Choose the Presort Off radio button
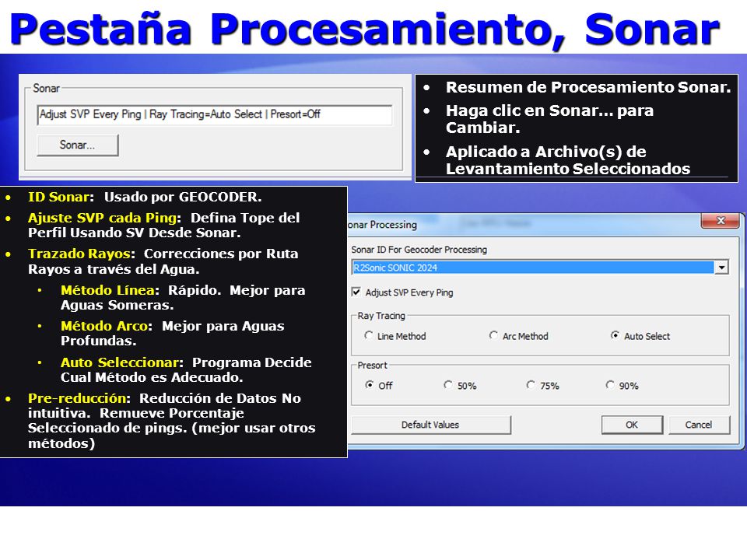Viewport: 747px width, 560px height. click(369, 385)
